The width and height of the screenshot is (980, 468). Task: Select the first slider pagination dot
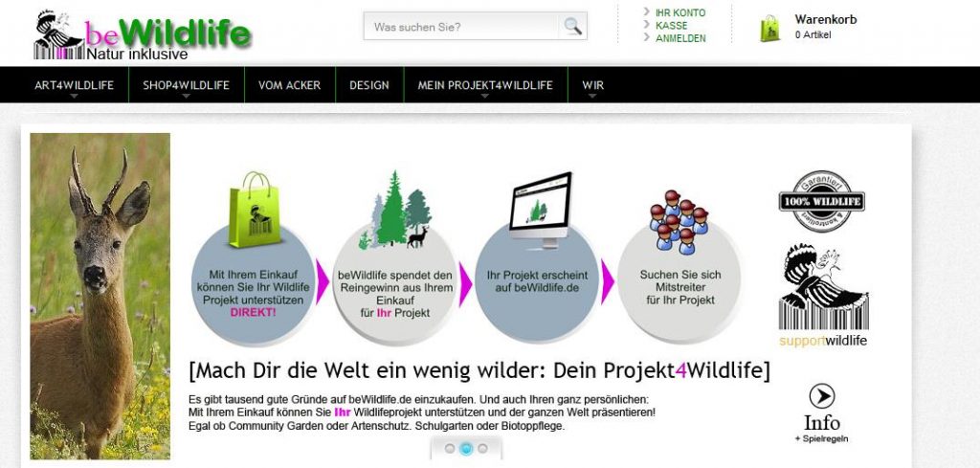(x=450, y=448)
